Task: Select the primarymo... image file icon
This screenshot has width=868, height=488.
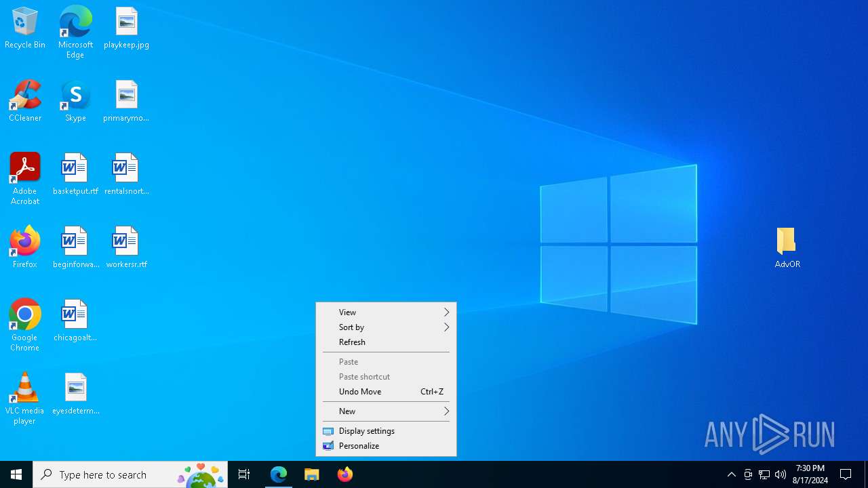Action: pyautogui.click(x=126, y=102)
